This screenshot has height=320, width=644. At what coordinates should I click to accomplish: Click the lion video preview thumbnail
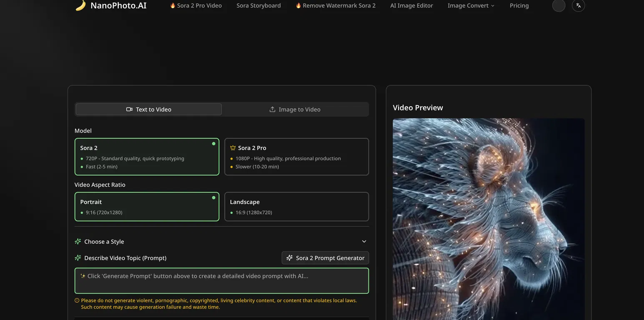click(489, 219)
